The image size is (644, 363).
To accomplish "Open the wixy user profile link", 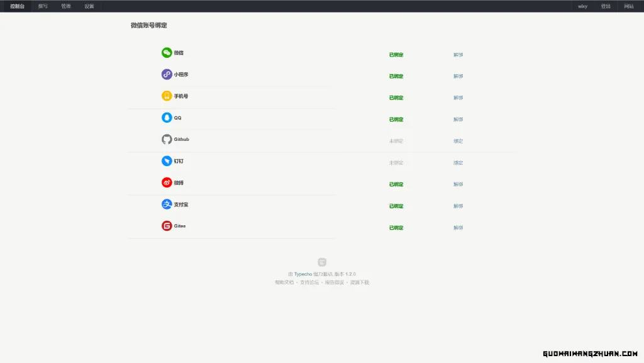I will click(x=582, y=6).
